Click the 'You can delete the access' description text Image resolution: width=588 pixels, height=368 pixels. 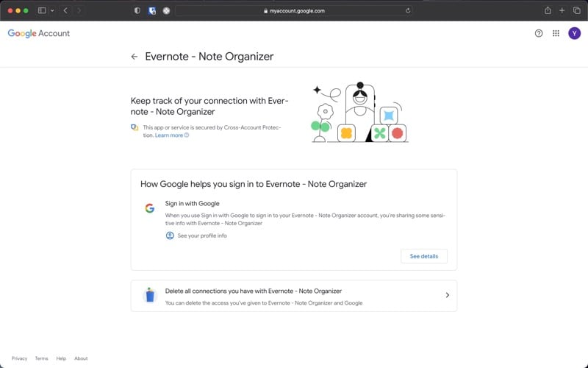pos(264,302)
